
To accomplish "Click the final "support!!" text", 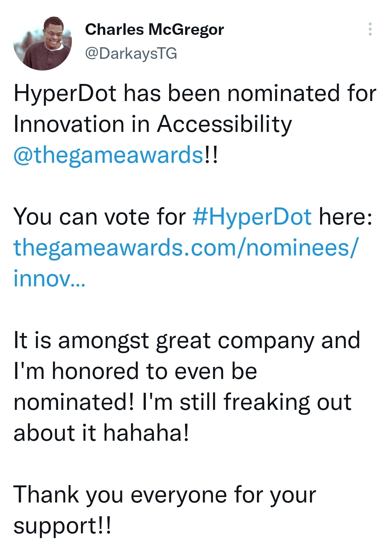I will [62, 526].
